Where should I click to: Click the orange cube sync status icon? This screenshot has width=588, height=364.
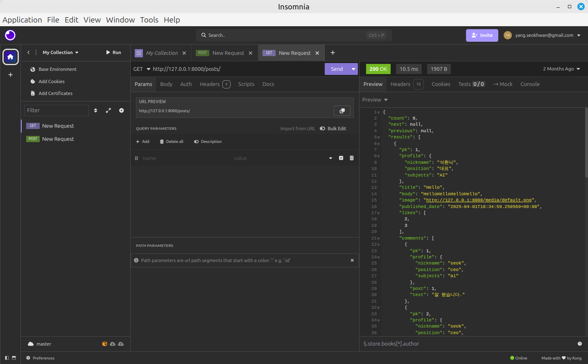click(105, 344)
